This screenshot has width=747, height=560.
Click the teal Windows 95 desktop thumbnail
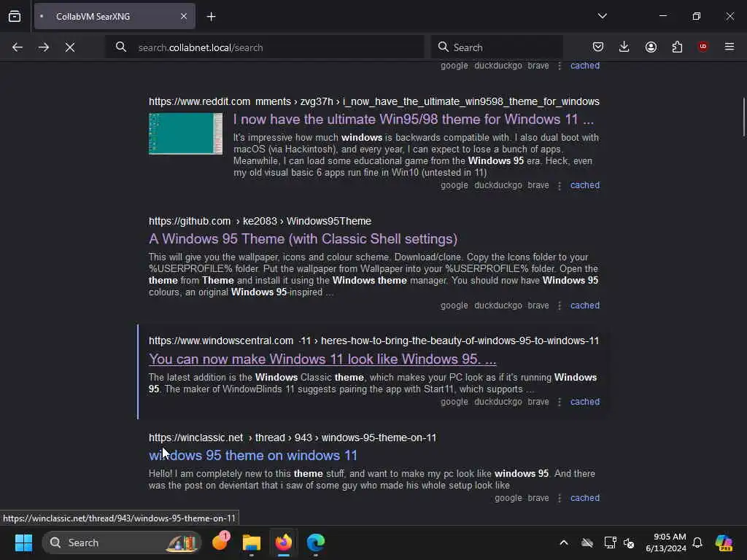coord(185,134)
